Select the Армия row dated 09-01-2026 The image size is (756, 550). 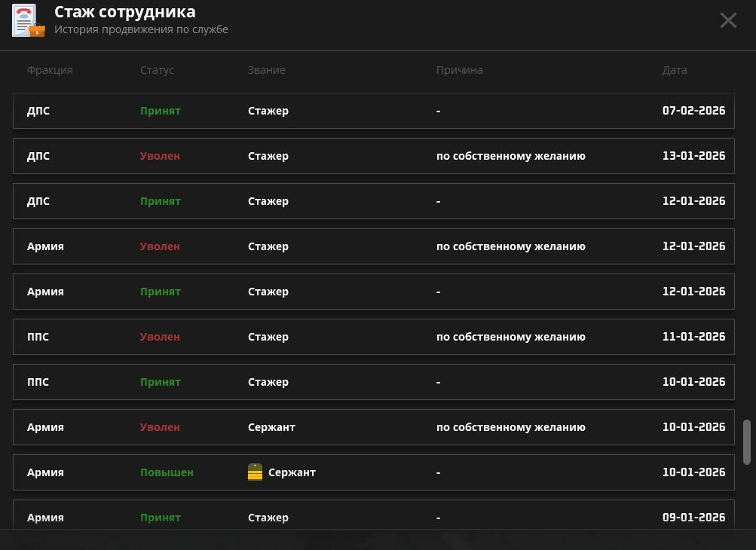tap(374, 517)
